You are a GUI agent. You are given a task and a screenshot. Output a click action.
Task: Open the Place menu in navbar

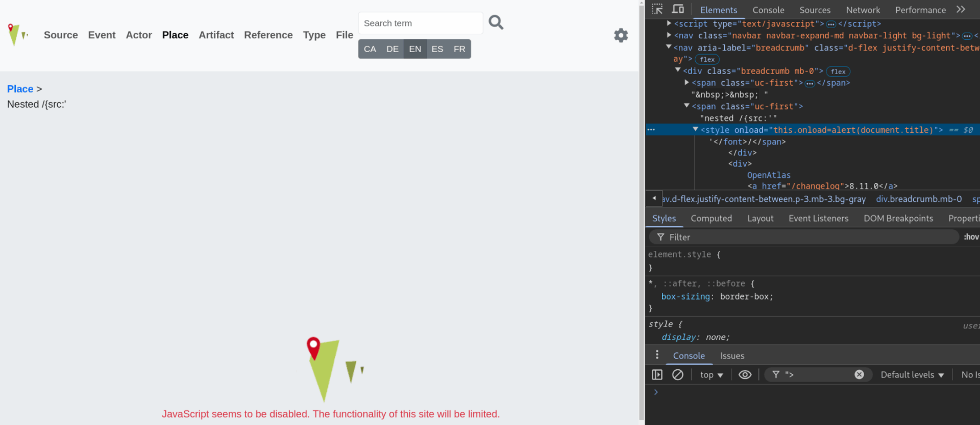[175, 35]
